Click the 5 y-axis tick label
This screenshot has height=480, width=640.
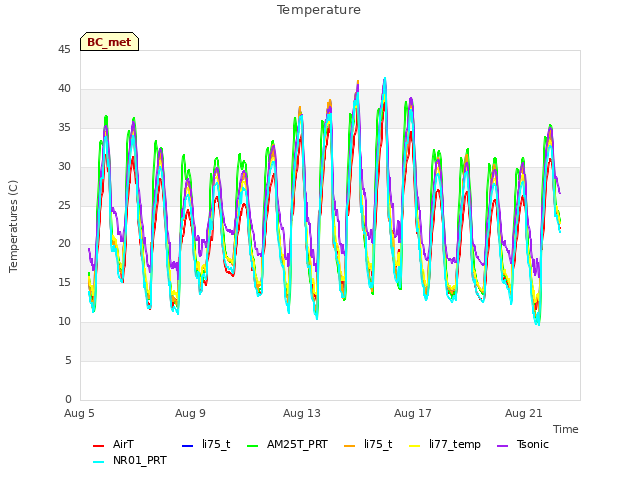click(68, 360)
